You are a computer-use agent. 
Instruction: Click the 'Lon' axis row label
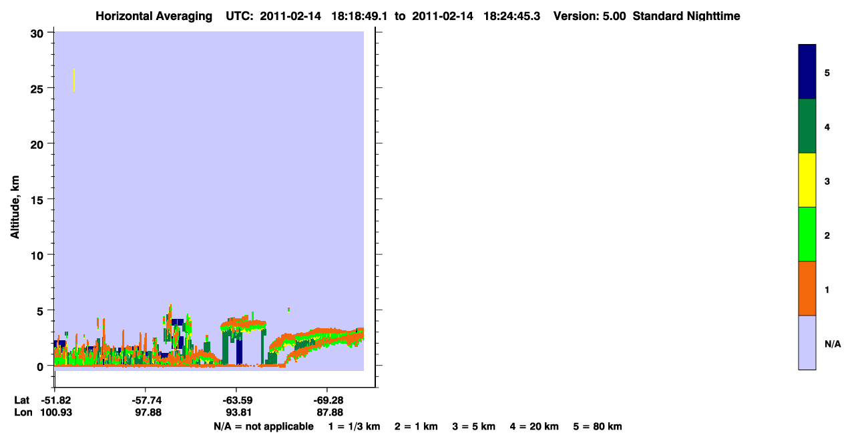tap(22, 412)
